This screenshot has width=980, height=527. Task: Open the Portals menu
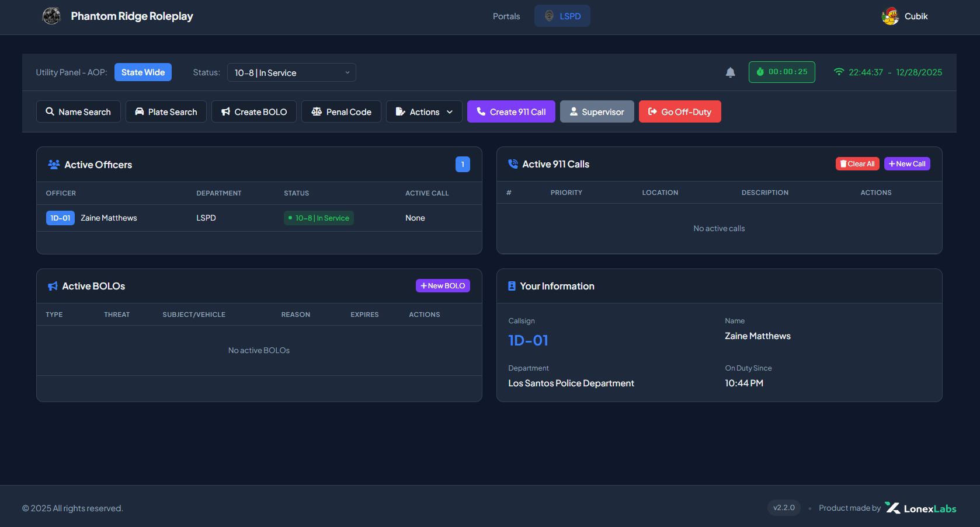pyautogui.click(x=506, y=16)
